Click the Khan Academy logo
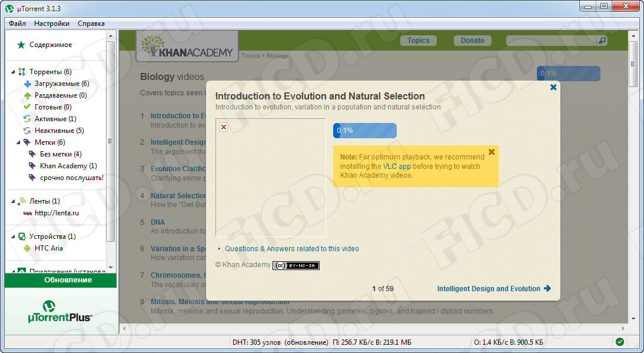The height and width of the screenshot is (353, 644). [187, 46]
